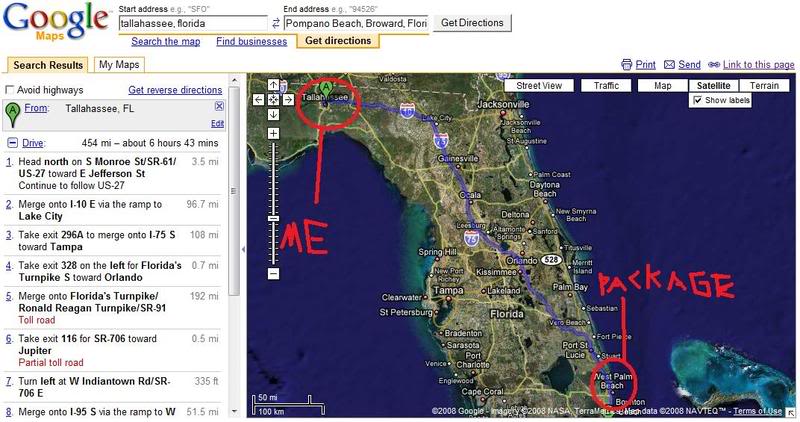This screenshot has width=800, height=422.
Task: Zoom out with the minus button
Action: pos(273,274)
